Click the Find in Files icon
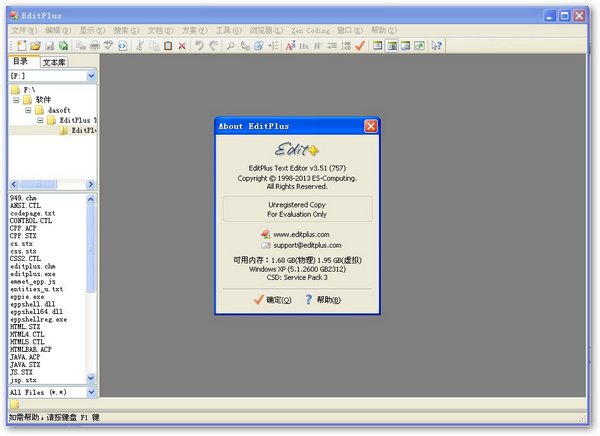The width and height of the screenshot is (600, 436). point(259,46)
